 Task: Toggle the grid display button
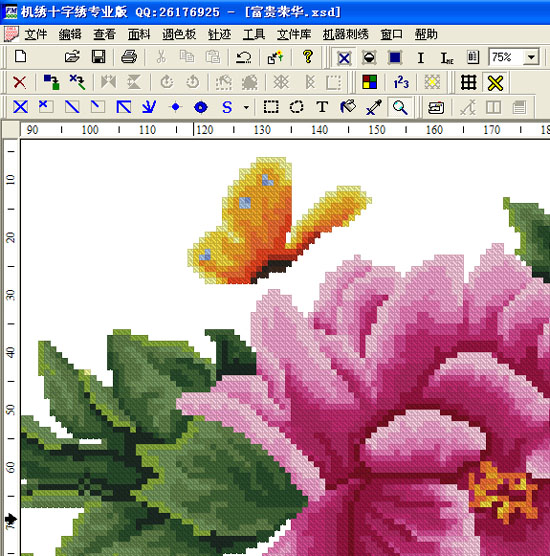(x=468, y=83)
